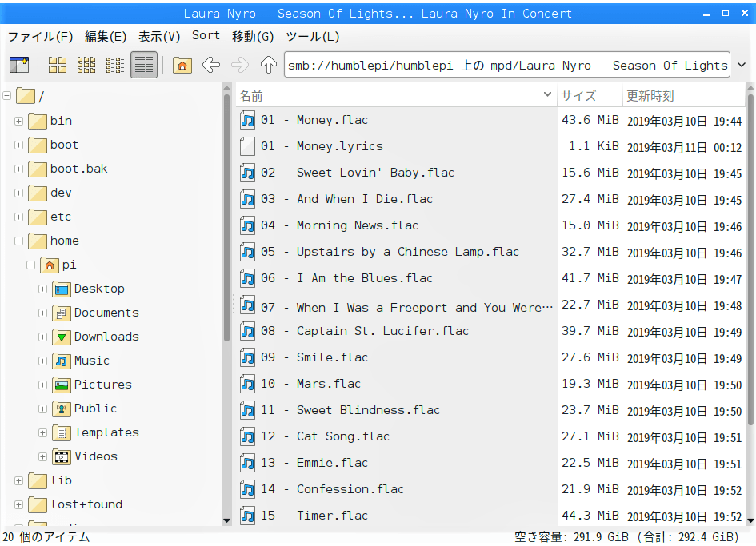Select the Public folder icon
Image resolution: width=756 pixels, height=546 pixels.
point(62,409)
